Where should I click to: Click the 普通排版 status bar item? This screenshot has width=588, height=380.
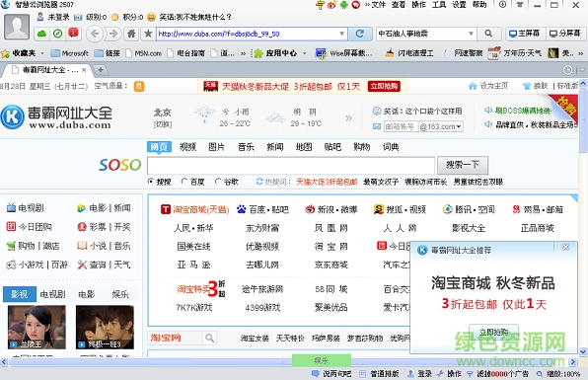(380, 374)
